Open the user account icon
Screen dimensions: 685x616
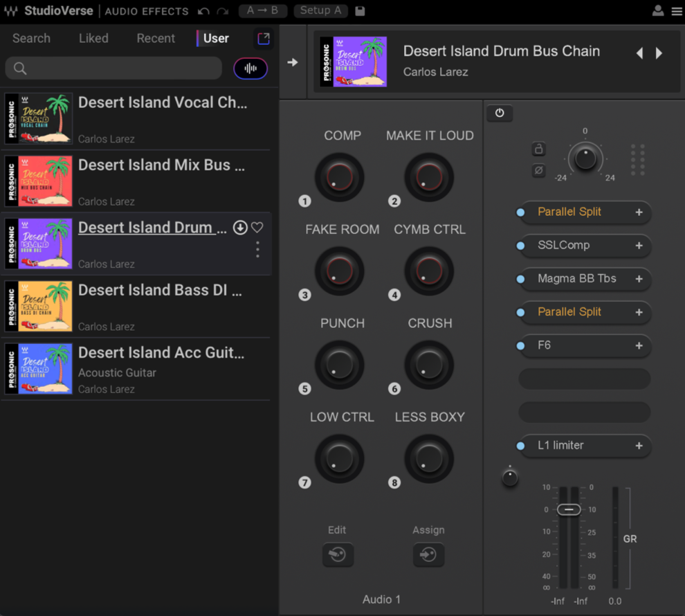click(658, 11)
